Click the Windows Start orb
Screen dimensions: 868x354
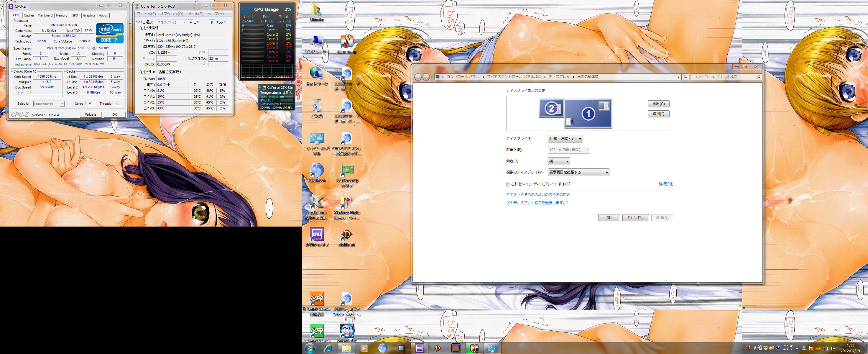(310, 348)
